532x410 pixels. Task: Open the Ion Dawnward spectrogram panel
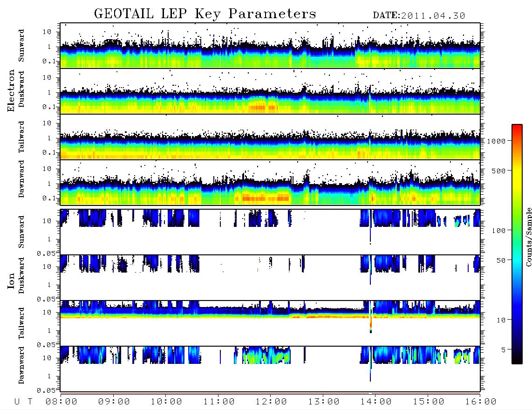pos(270,369)
